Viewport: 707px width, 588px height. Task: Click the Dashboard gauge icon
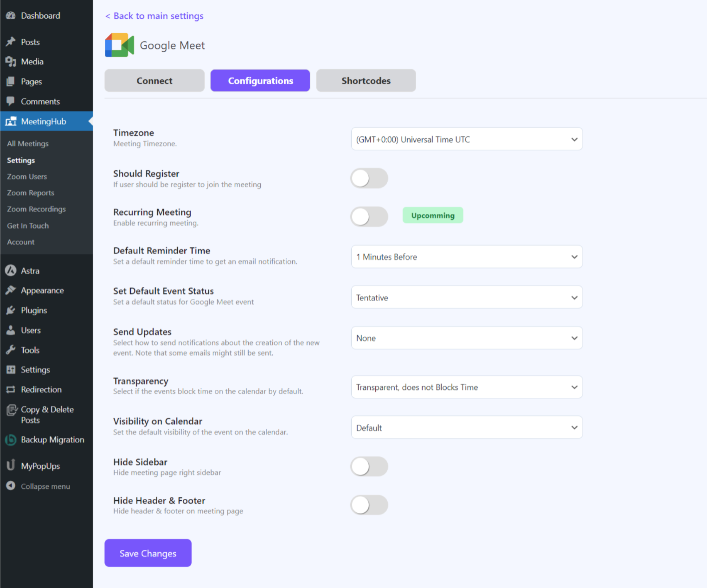(x=11, y=16)
